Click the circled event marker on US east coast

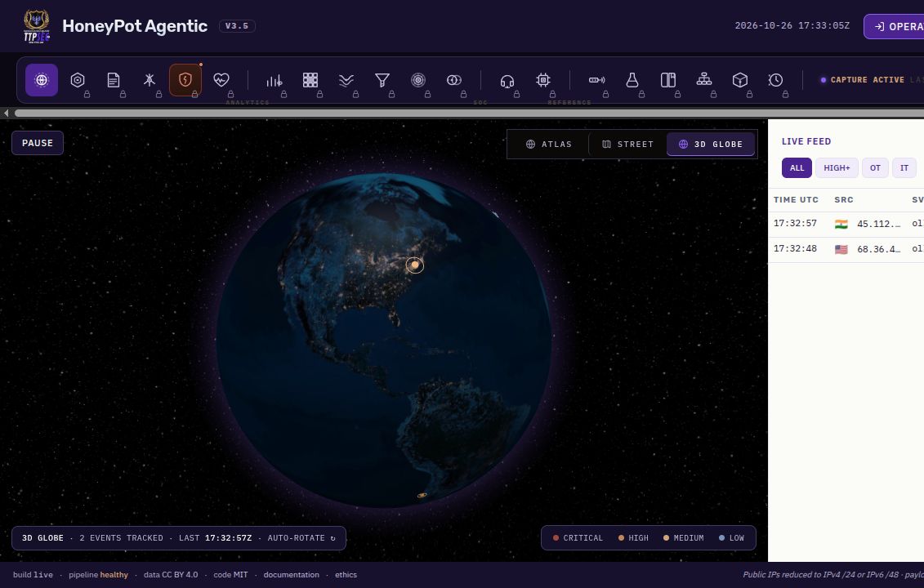coord(415,265)
